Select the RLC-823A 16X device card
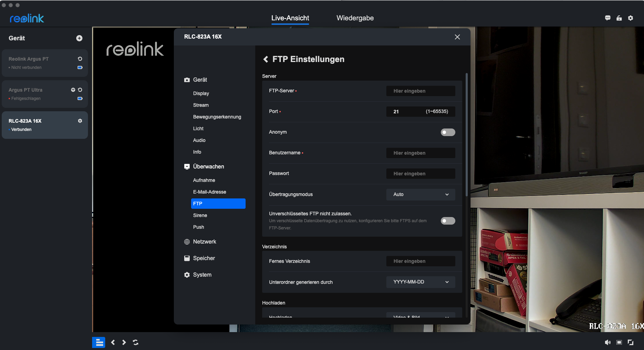This screenshot has height=350, width=644. point(45,125)
